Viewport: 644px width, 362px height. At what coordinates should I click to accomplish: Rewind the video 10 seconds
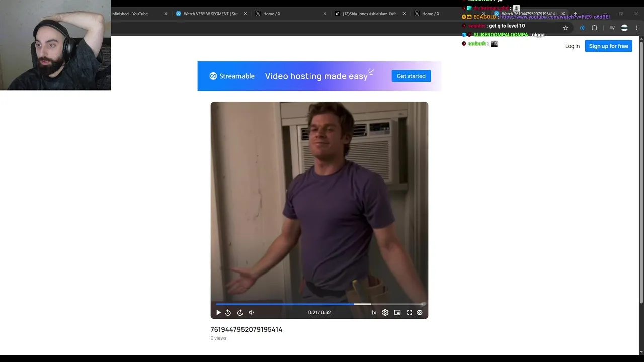(228, 312)
